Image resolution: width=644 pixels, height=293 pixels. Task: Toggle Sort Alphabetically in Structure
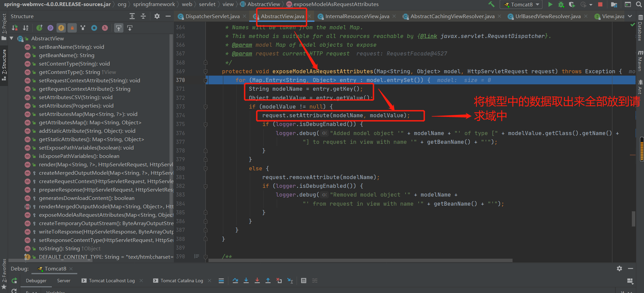point(26,28)
